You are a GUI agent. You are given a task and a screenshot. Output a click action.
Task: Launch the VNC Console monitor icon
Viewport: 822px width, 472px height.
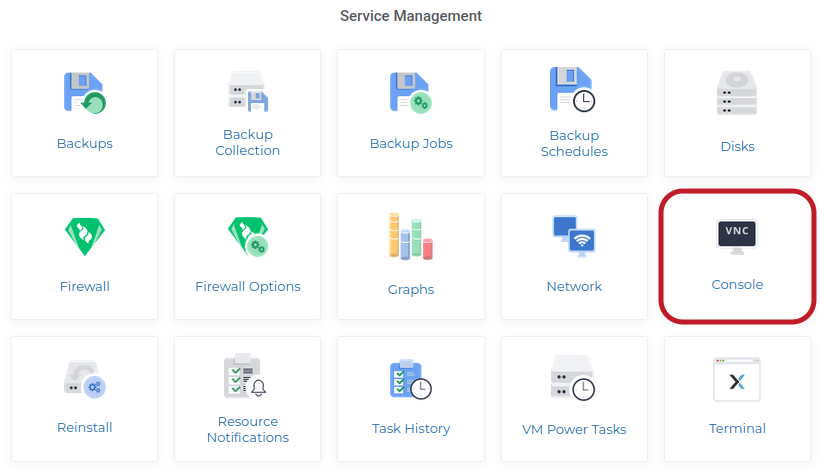tap(737, 236)
